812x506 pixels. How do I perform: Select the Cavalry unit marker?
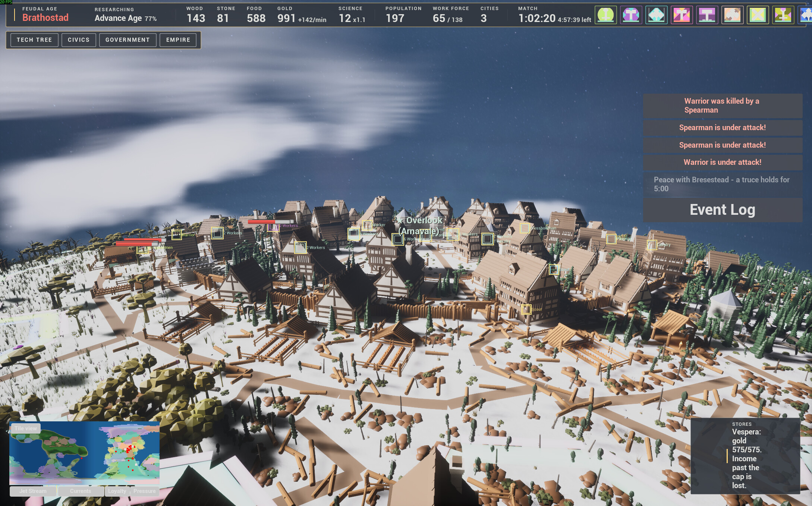click(x=652, y=245)
